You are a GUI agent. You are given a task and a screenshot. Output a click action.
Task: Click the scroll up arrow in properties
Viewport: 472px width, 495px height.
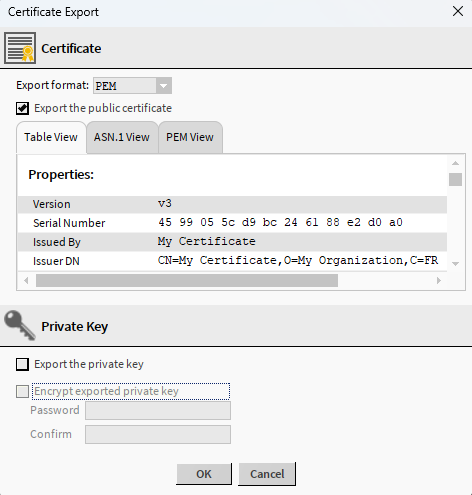coord(455,163)
